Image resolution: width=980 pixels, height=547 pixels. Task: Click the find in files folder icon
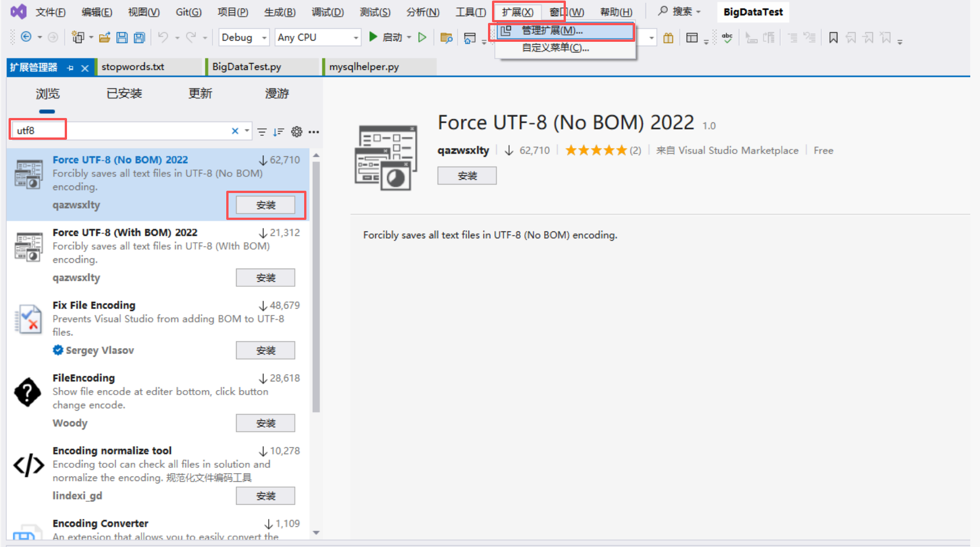(446, 38)
